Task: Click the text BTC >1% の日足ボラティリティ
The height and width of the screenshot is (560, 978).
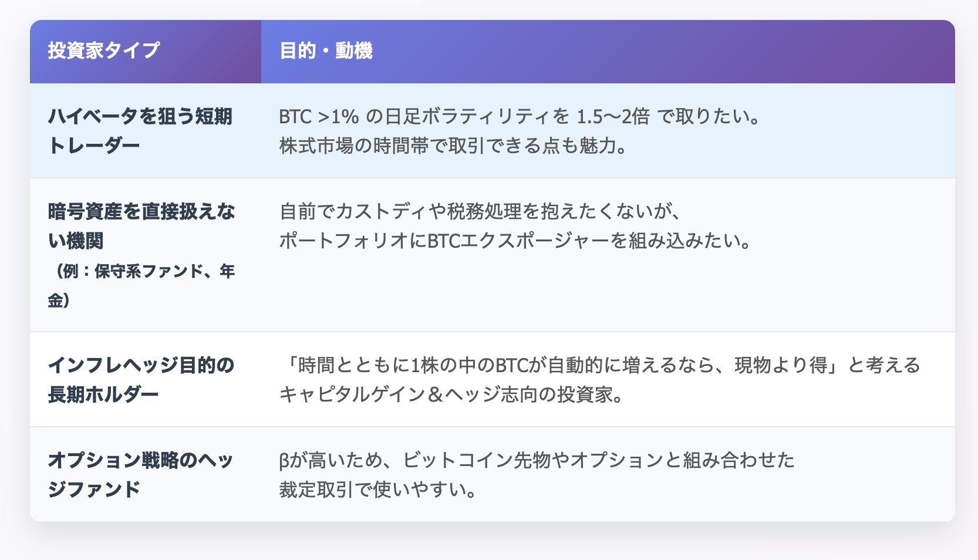Action: [424, 116]
